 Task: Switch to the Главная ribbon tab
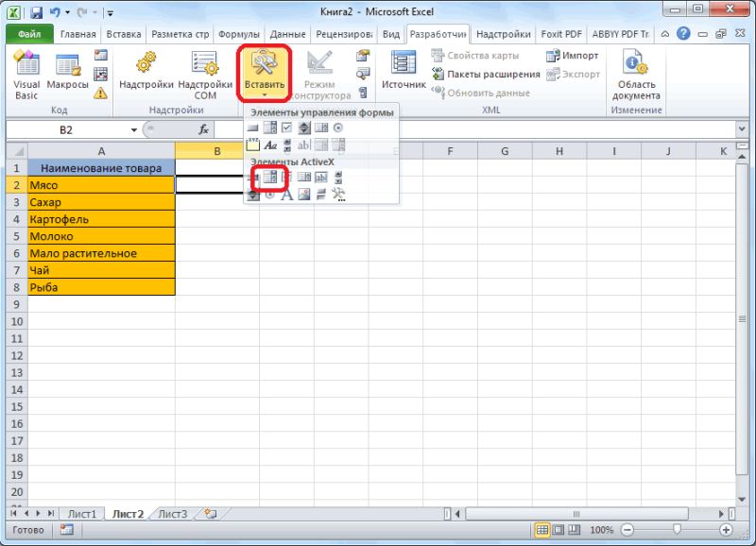tap(77, 34)
